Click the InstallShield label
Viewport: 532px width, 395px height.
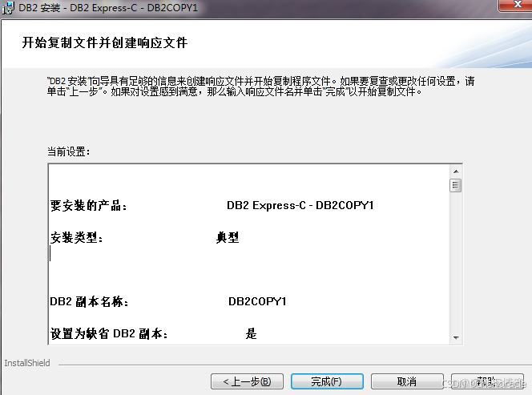click(27, 363)
